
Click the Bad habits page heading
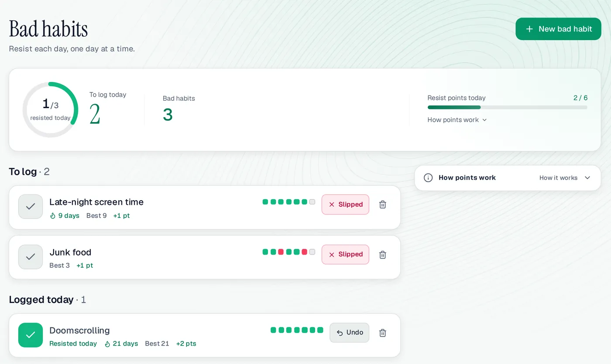[48, 29]
